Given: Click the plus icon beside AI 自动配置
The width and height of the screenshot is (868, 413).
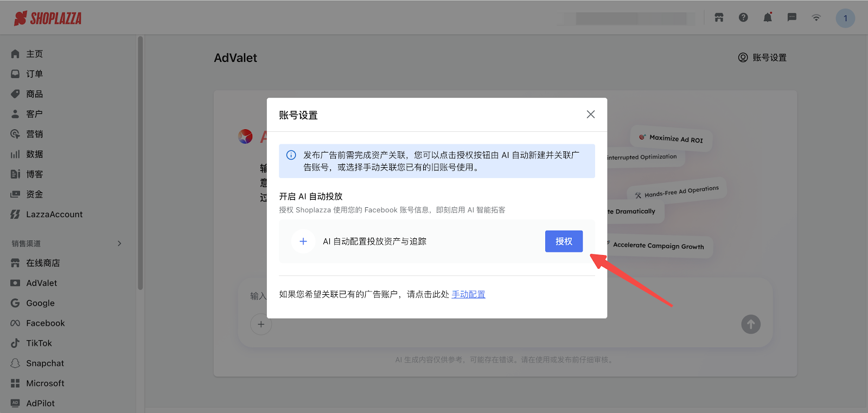Looking at the screenshot, I should (x=303, y=242).
